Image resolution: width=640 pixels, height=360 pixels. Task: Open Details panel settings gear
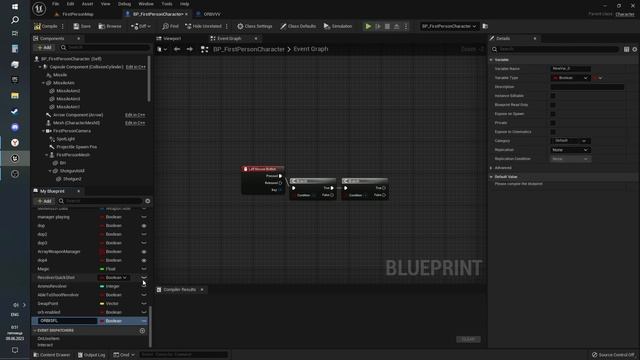[x=635, y=49]
